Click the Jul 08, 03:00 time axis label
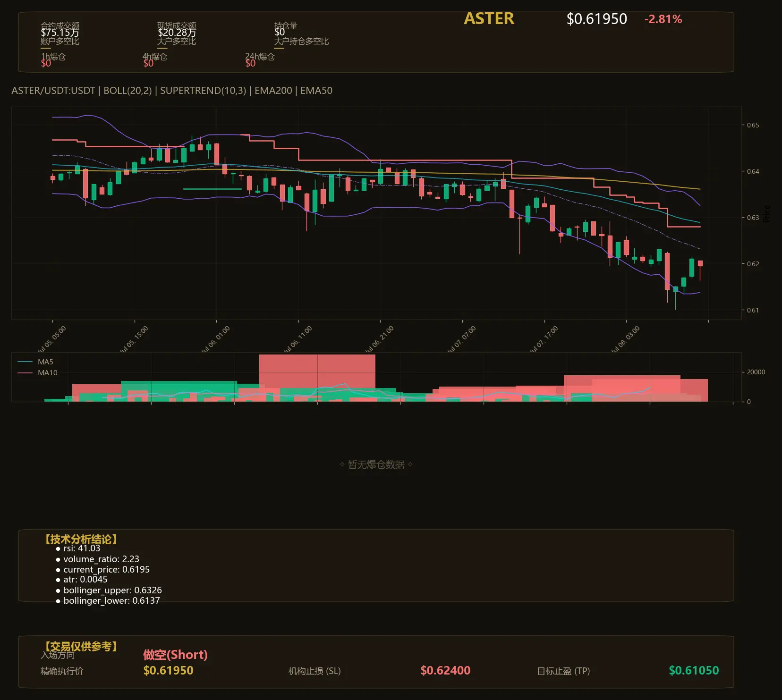Viewport: 782px width, 700px height. click(626, 339)
